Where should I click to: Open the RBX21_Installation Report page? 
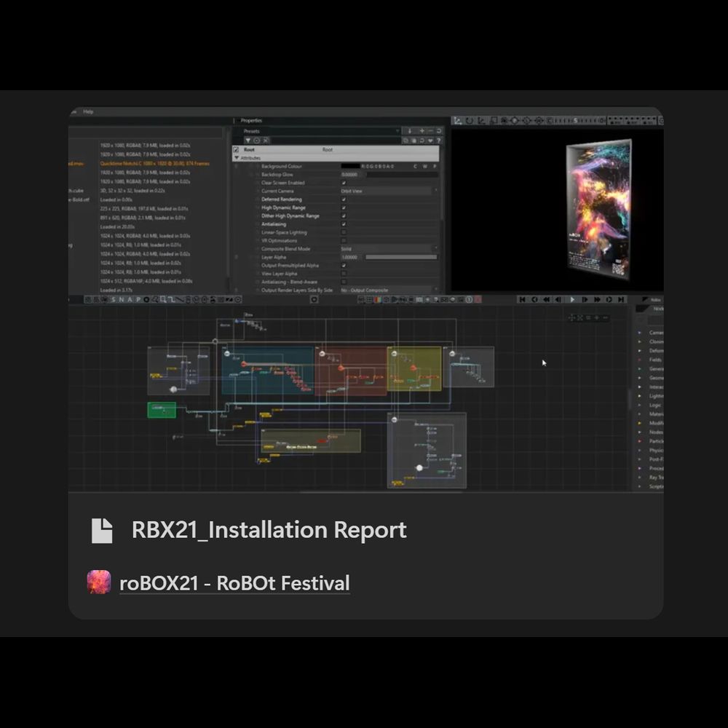pyautogui.click(x=269, y=530)
